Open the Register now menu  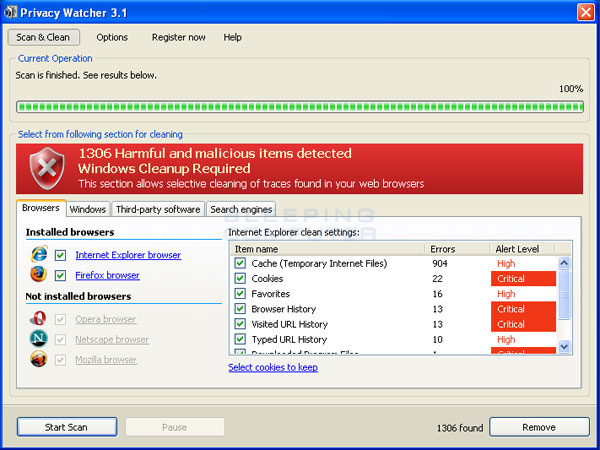pyautogui.click(x=179, y=37)
